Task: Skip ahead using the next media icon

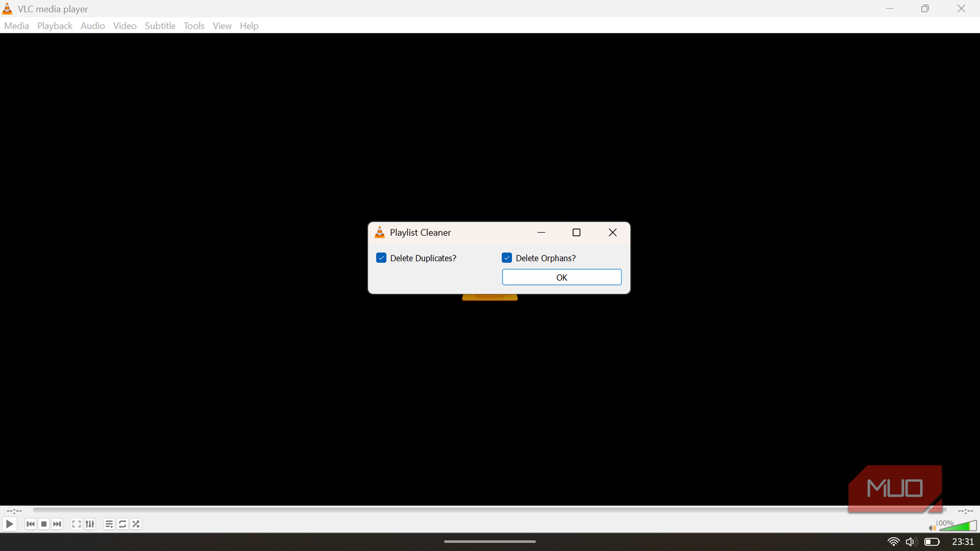Action: tap(57, 524)
